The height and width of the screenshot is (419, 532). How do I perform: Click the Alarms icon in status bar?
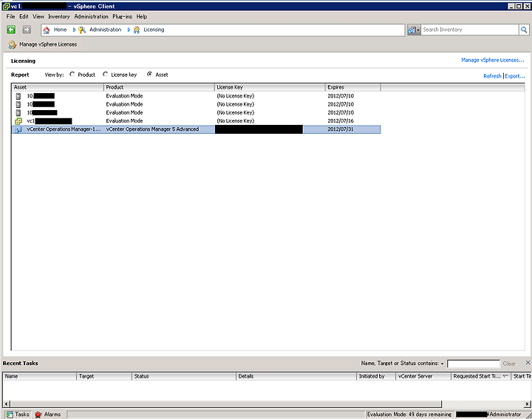click(x=38, y=415)
